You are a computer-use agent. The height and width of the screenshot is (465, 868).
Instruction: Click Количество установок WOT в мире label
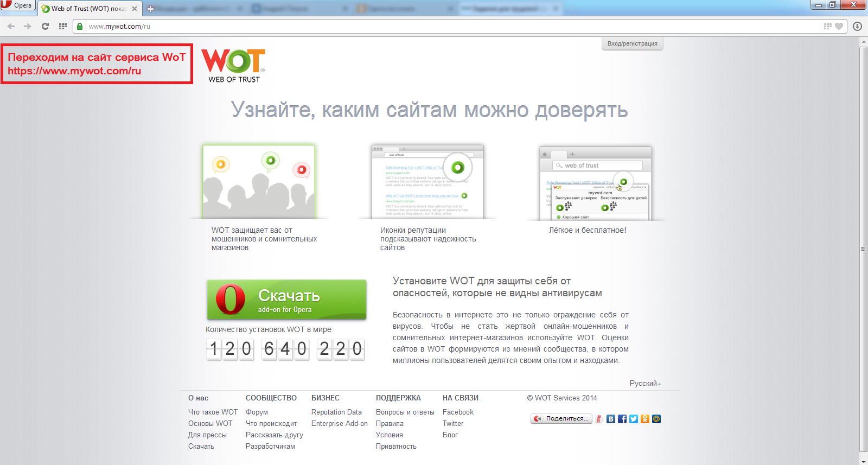click(x=269, y=329)
